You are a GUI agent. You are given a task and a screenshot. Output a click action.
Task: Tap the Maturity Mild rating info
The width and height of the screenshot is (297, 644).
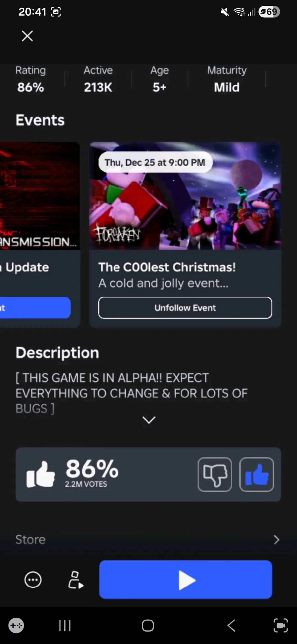(227, 79)
